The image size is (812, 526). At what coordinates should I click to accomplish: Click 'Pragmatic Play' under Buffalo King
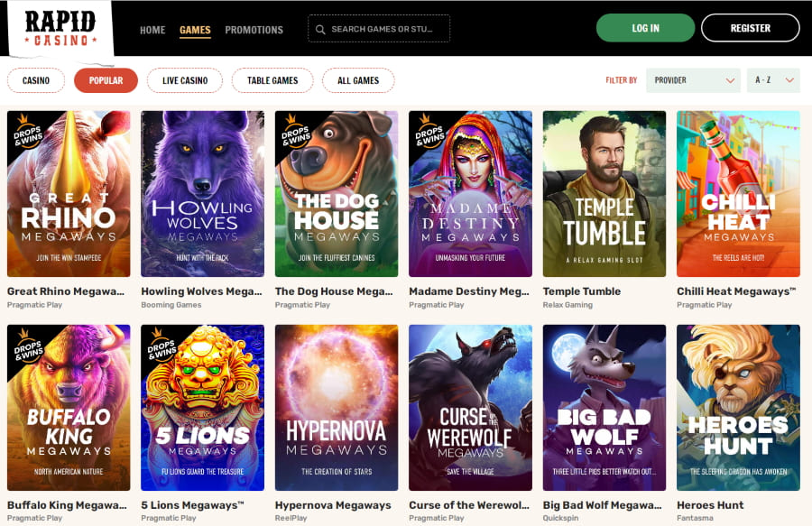click(x=34, y=518)
